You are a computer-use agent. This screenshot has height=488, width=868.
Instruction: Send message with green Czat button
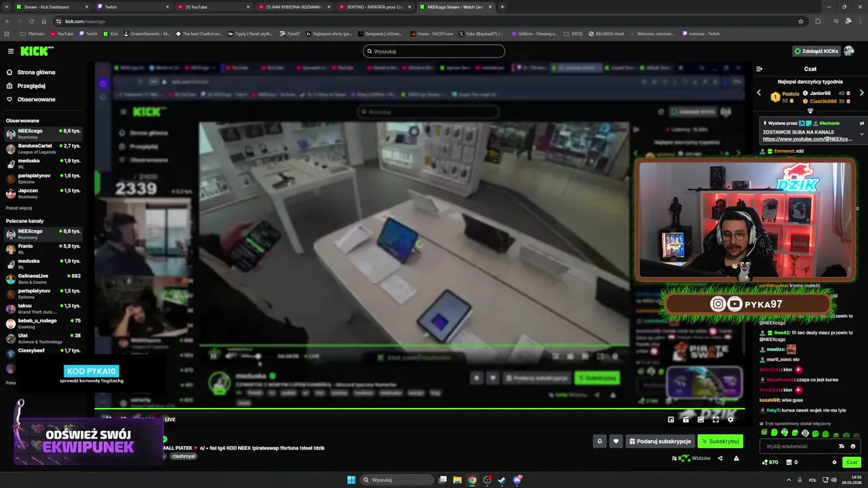coord(852,462)
